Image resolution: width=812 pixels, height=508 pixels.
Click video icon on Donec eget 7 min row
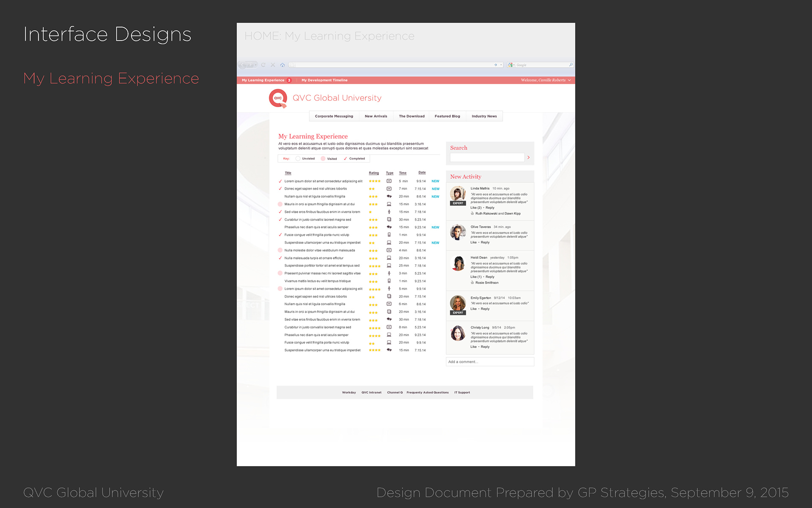pyautogui.click(x=389, y=189)
